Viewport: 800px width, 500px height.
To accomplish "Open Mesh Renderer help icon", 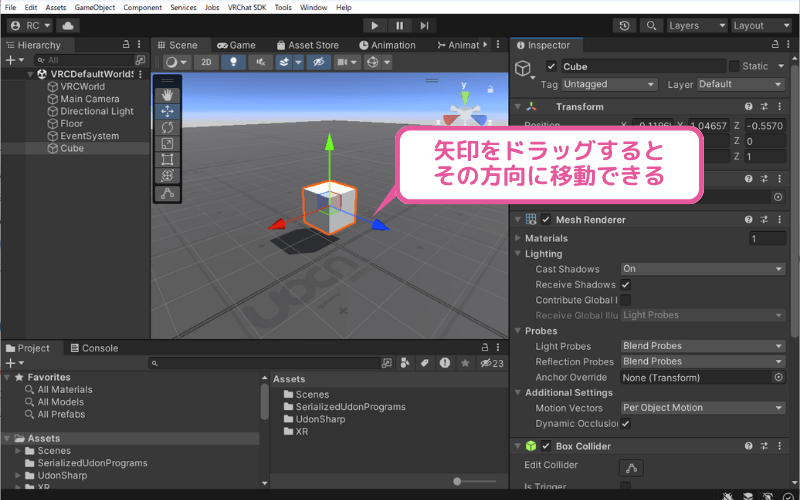I will tap(748, 219).
